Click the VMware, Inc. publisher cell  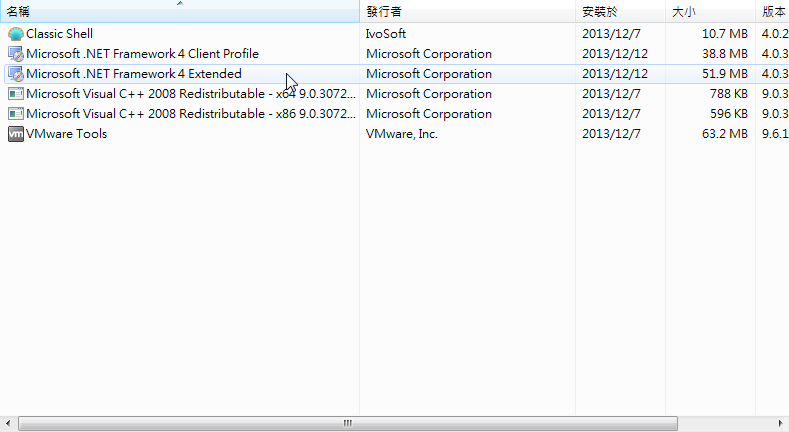(402, 134)
